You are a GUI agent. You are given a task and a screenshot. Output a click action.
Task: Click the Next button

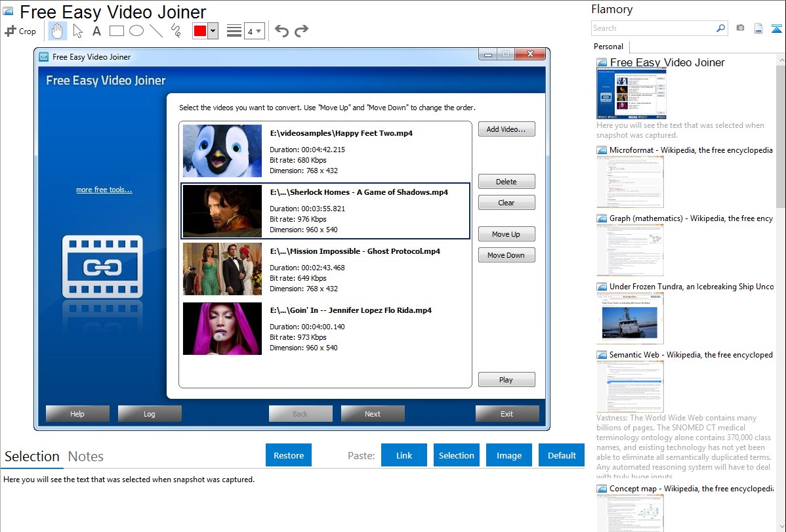point(373,414)
